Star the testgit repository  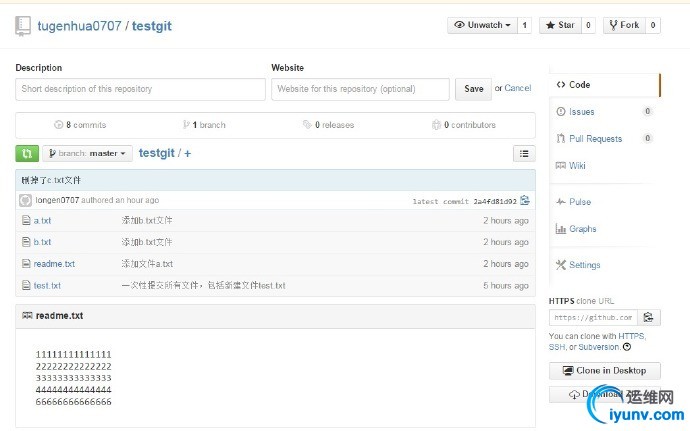[x=560, y=25]
